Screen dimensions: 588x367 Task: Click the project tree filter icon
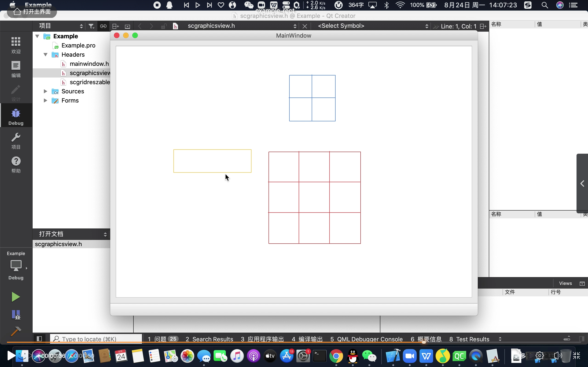click(x=91, y=26)
